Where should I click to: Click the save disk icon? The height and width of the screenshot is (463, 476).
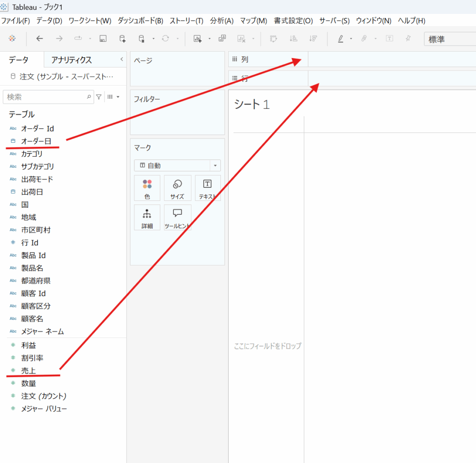click(x=103, y=39)
